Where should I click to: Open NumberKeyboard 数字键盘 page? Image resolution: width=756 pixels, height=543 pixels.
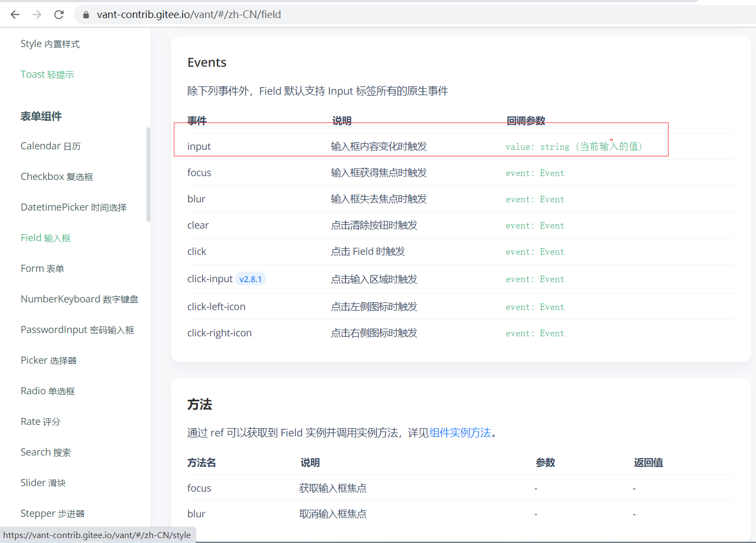[79, 299]
